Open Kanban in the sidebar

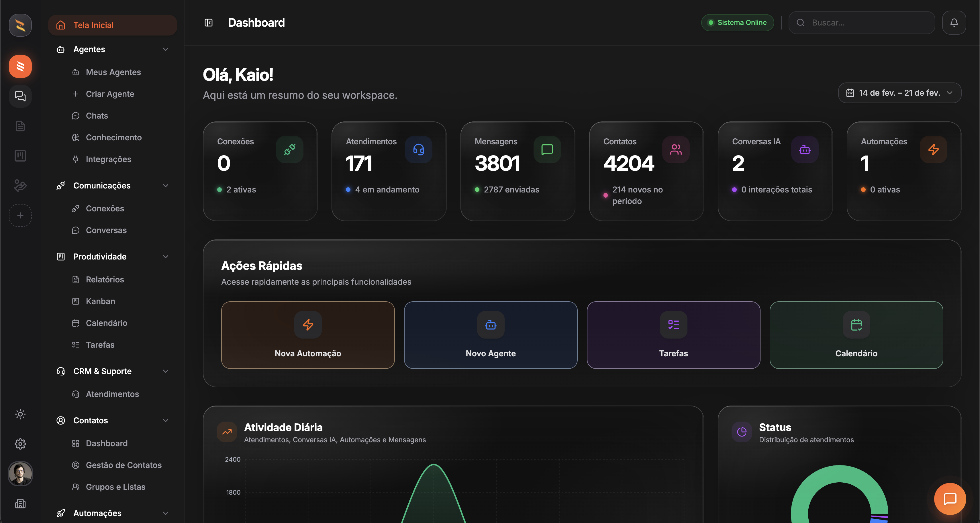pos(100,301)
